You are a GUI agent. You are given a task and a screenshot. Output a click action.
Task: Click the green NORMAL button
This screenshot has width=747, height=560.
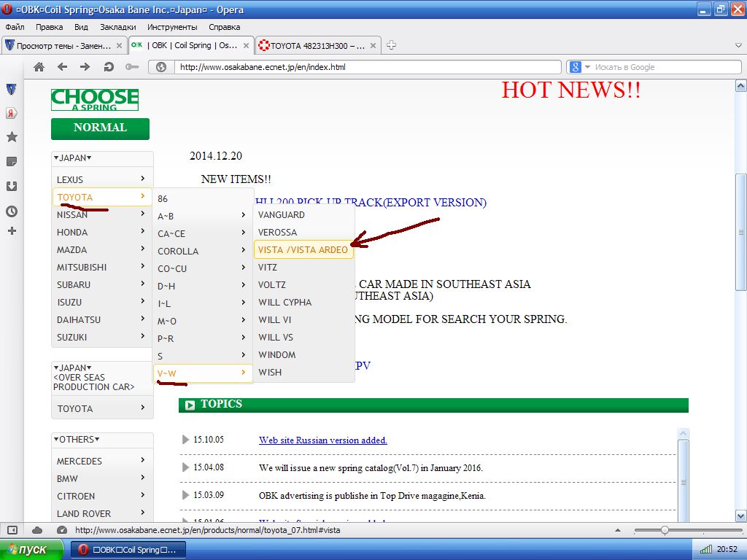(100, 128)
